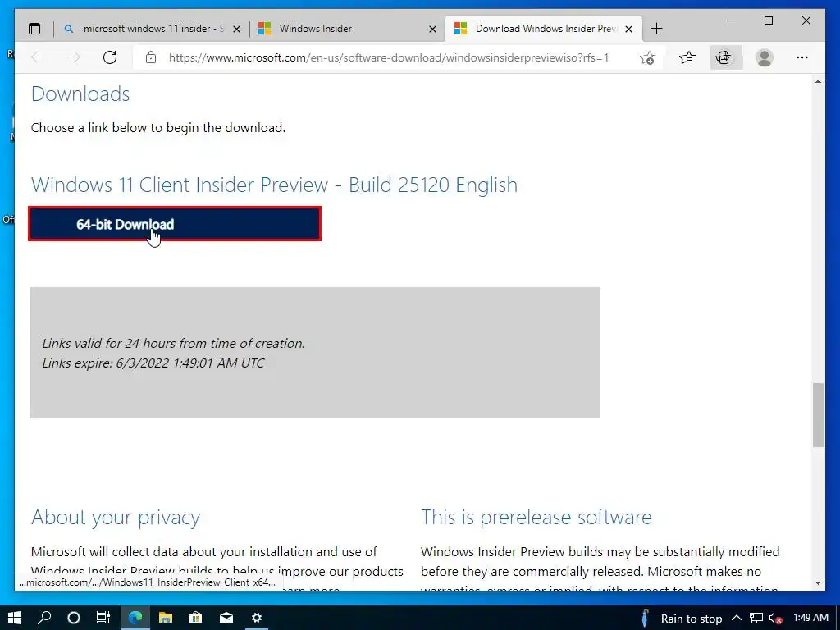Open the Favorites list
840x630 pixels.
coord(687,57)
